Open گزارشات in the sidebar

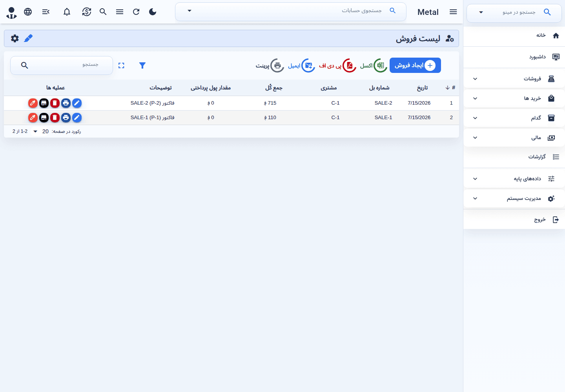click(x=514, y=157)
